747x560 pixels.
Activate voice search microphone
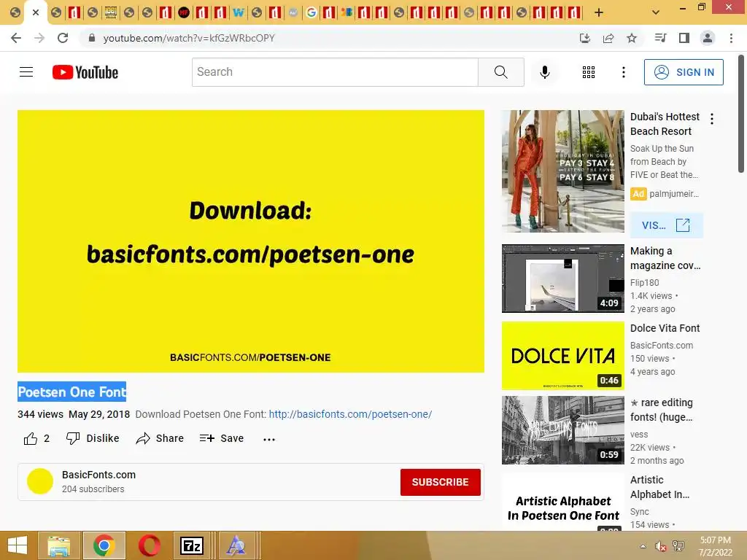point(544,72)
